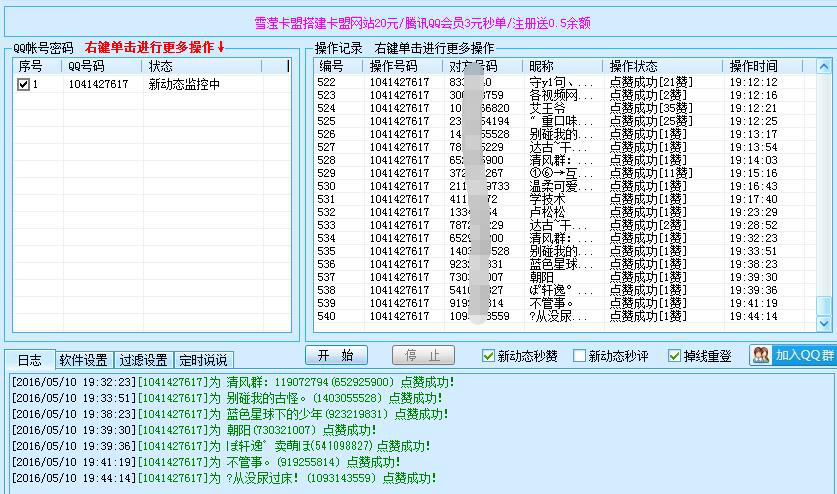Screen dimensions: 837x494
Task: Select record row 523
Action: tap(565, 95)
